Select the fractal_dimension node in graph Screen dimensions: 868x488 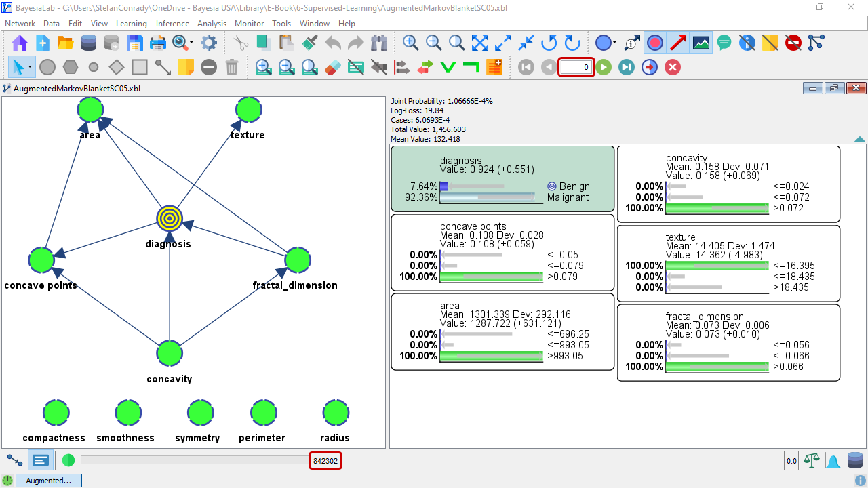click(x=297, y=260)
